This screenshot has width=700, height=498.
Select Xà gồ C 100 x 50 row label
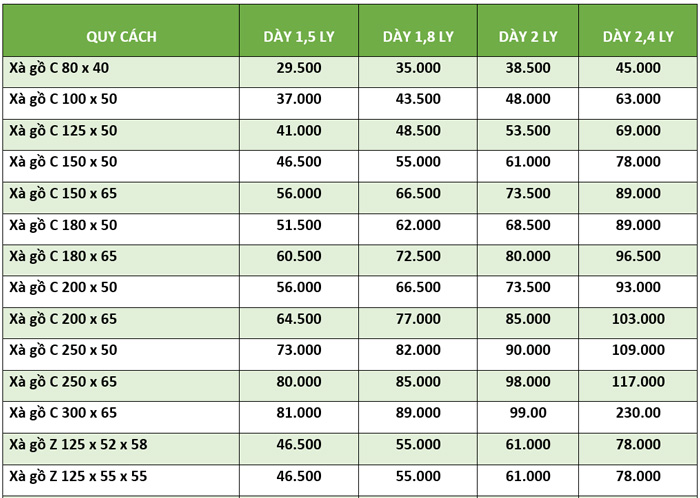click(x=63, y=99)
